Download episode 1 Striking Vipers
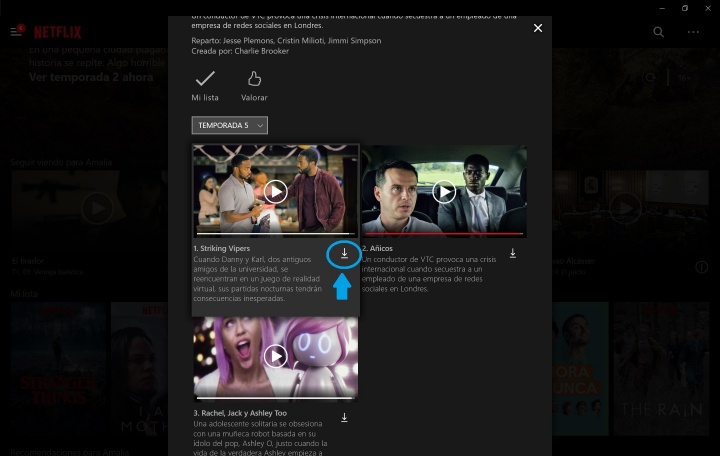Image resolution: width=720 pixels, height=456 pixels. (x=344, y=253)
